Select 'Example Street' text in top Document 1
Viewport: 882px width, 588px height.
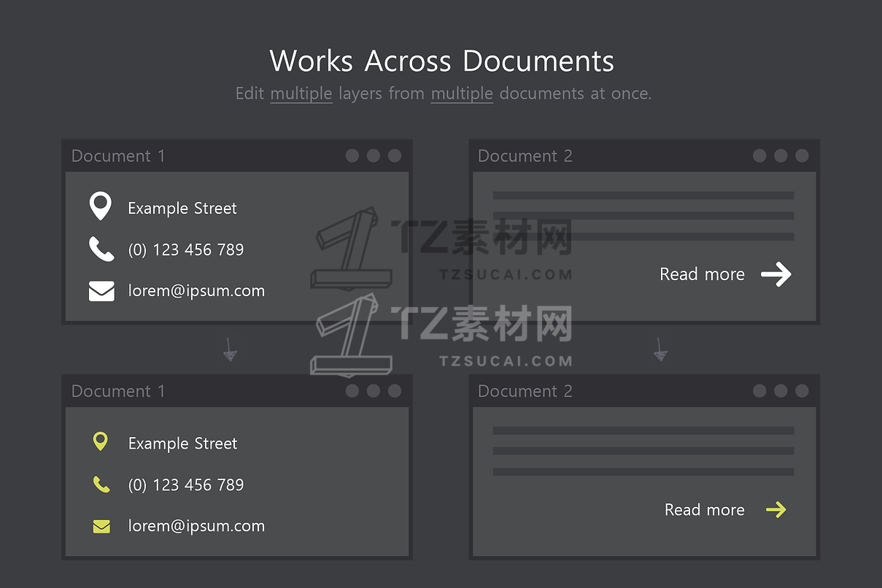(x=182, y=208)
